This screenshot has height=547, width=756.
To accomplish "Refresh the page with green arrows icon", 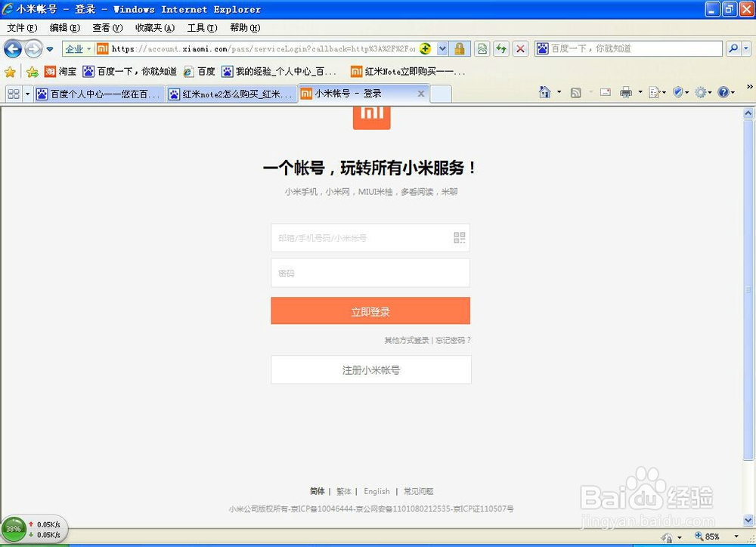I will click(x=501, y=48).
